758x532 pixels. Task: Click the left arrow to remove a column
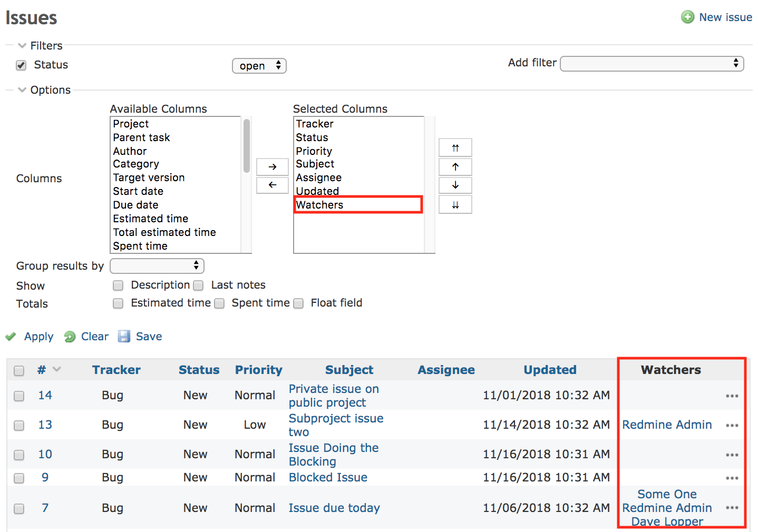pos(272,185)
